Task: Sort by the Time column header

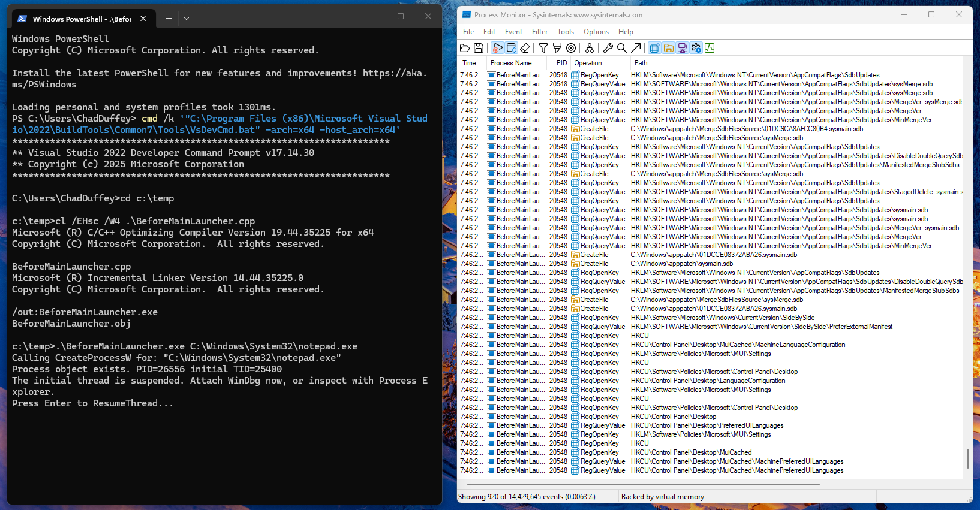Action: tap(473, 63)
